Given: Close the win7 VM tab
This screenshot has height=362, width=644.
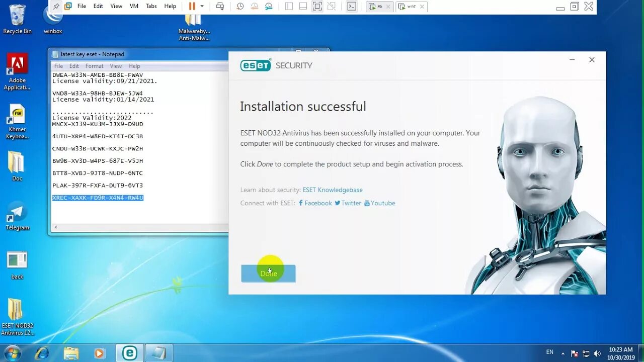Looking at the screenshot, I should (x=422, y=7).
